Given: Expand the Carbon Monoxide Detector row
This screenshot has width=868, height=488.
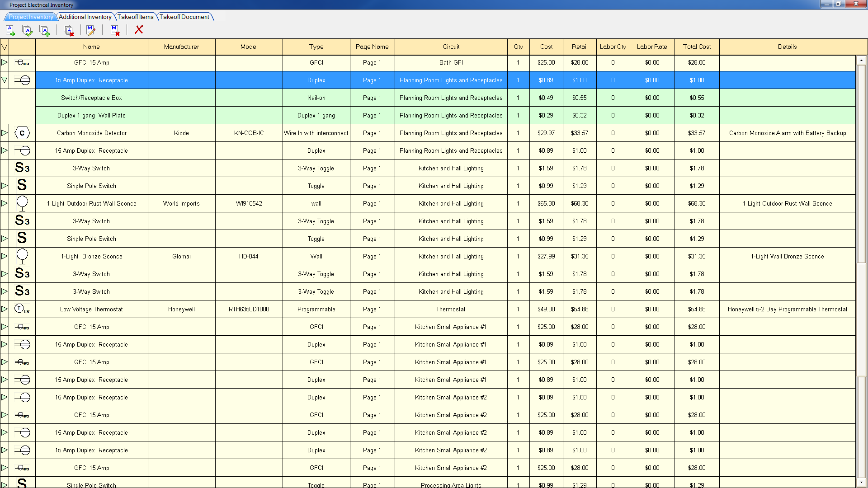Looking at the screenshot, I should click(5, 133).
